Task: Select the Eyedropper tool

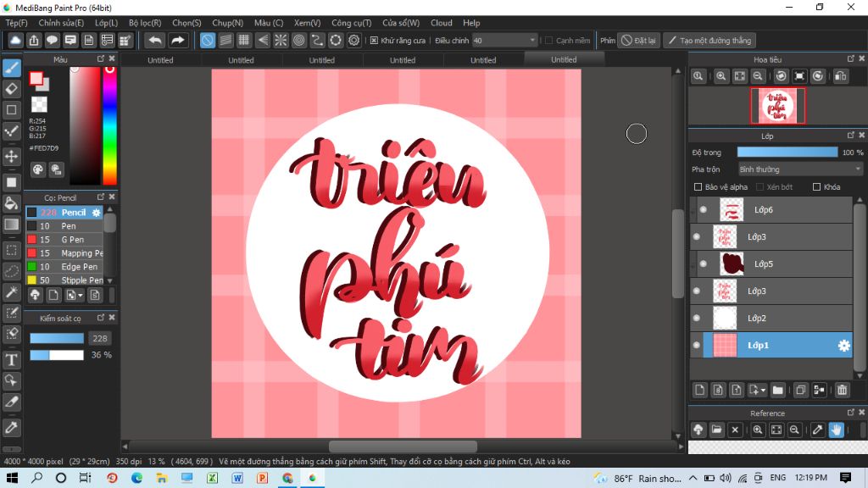Action: point(12,428)
